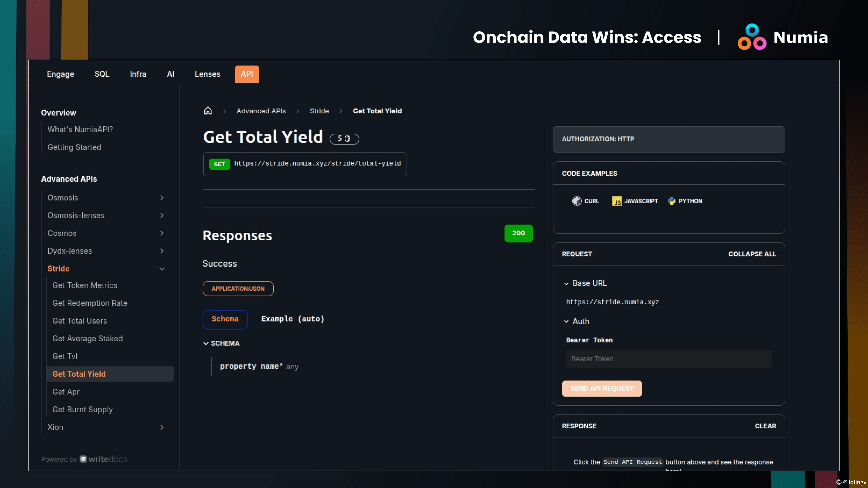The image size is (868, 488).
Task: Select the JavaScript code example icon
Action: click(617, 201)
